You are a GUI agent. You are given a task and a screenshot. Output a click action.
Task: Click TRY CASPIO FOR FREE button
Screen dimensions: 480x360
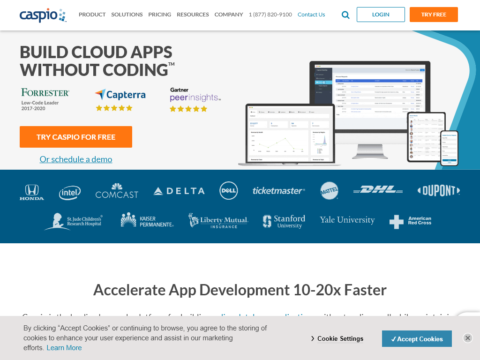coord(76,137)
